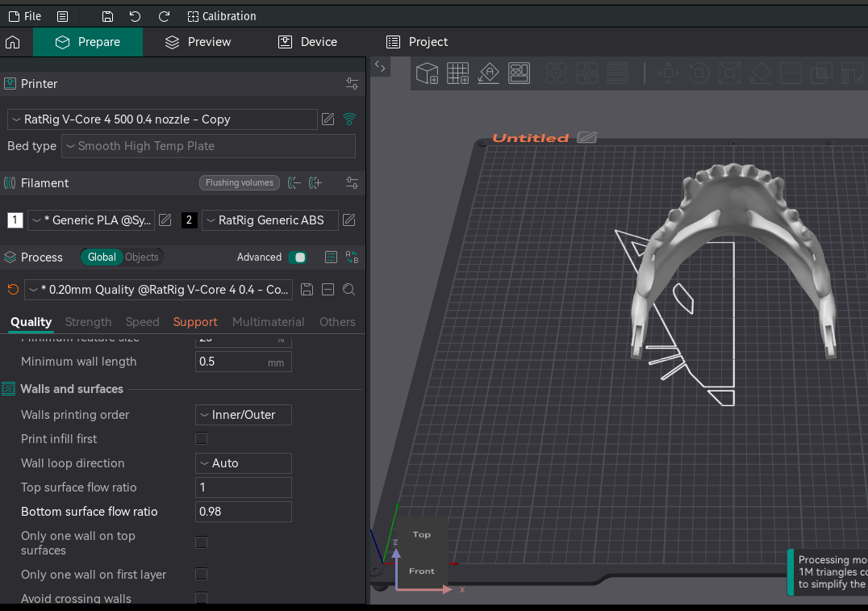Click the Bottom surface flow ratio field
Viewport: 868px width, 611px height.
coord(244,512)
